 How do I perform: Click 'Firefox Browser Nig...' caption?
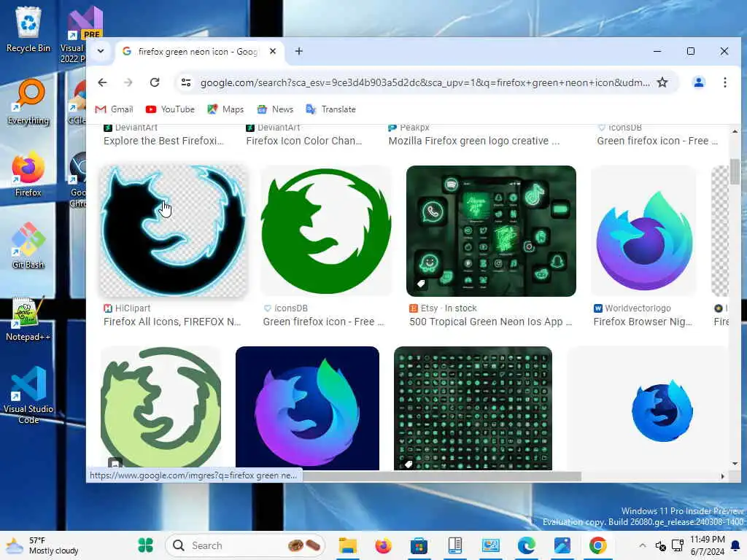tap(642, 322)
